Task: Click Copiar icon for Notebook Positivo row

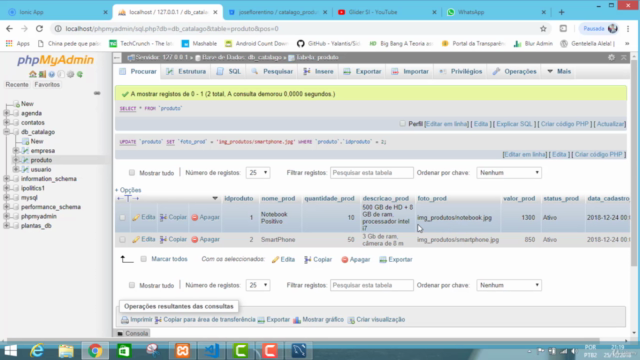Action: [163, 218]
